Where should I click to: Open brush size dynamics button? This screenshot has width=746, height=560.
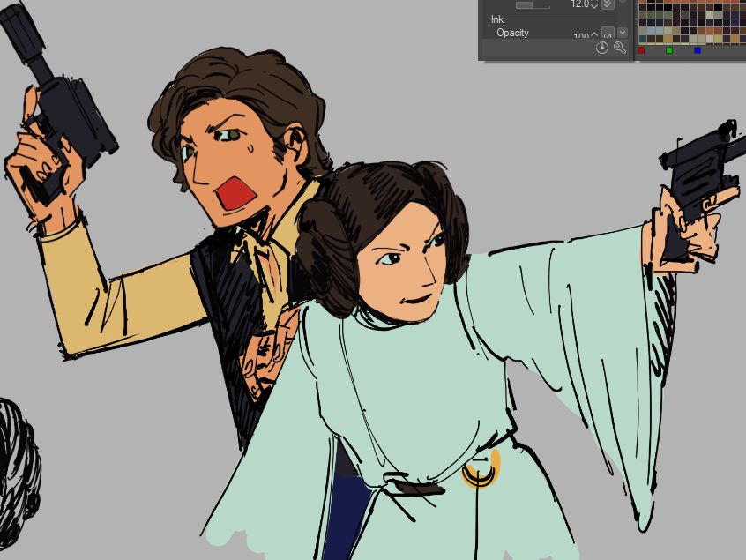[x=608, y=4]
